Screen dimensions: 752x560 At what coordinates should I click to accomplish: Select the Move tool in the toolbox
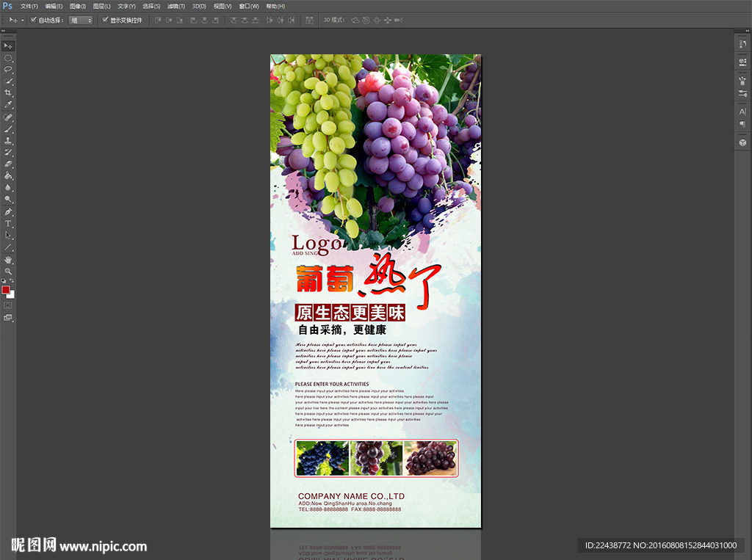[8, 46]
